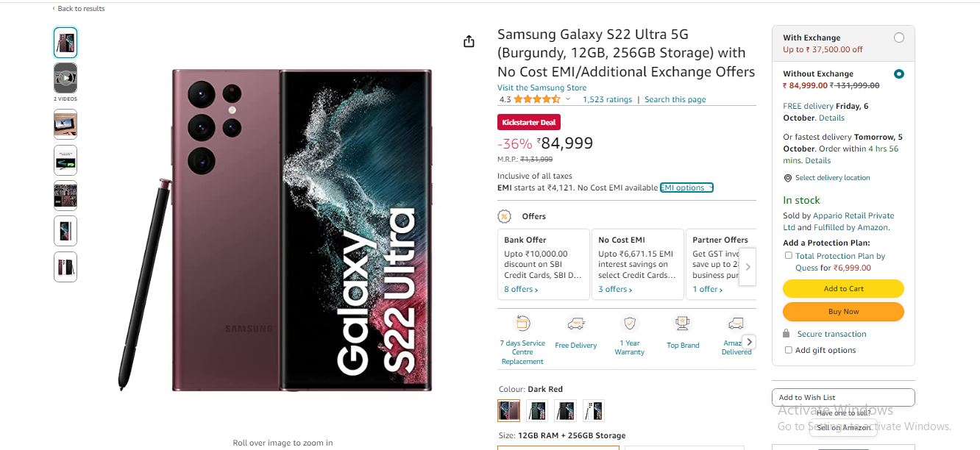
Task: Visit the Samsung Store link
Action: [x=542, y=87]
